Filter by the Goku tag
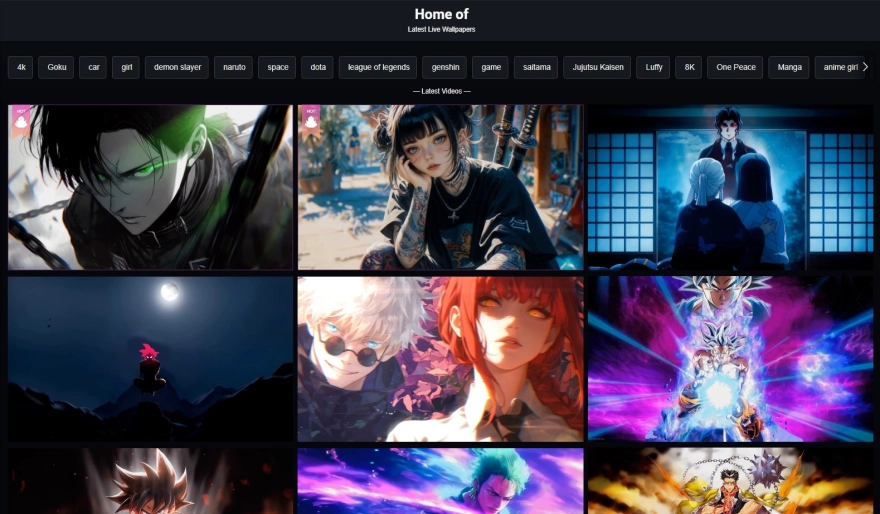Screen dimensions: 880x514 point(56,67)
